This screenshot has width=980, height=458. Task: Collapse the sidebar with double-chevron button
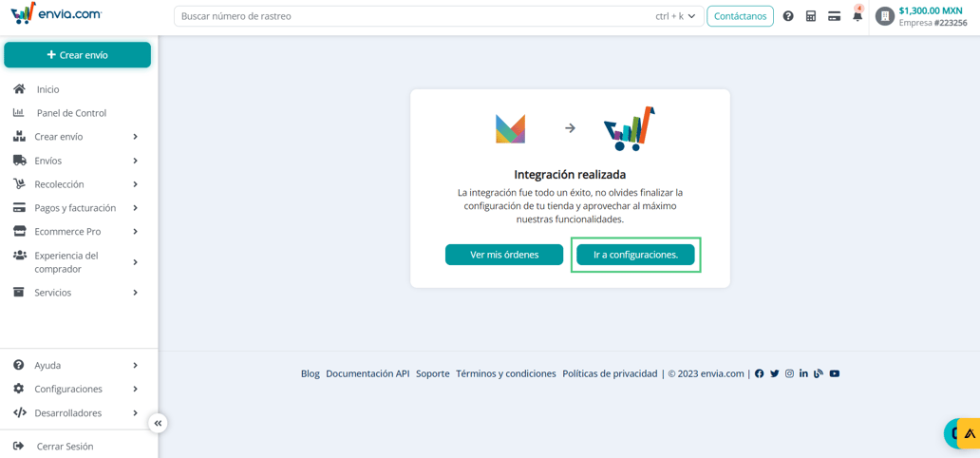[x=158, y=424]
